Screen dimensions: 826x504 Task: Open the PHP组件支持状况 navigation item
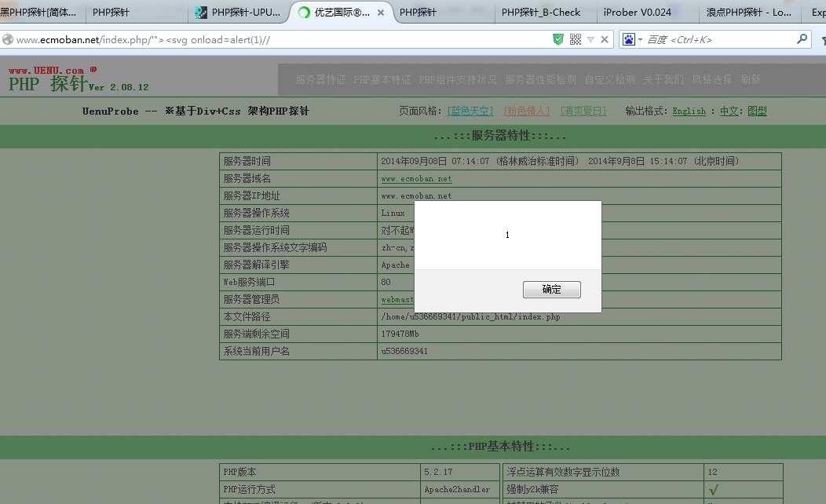tap(457, 79)
